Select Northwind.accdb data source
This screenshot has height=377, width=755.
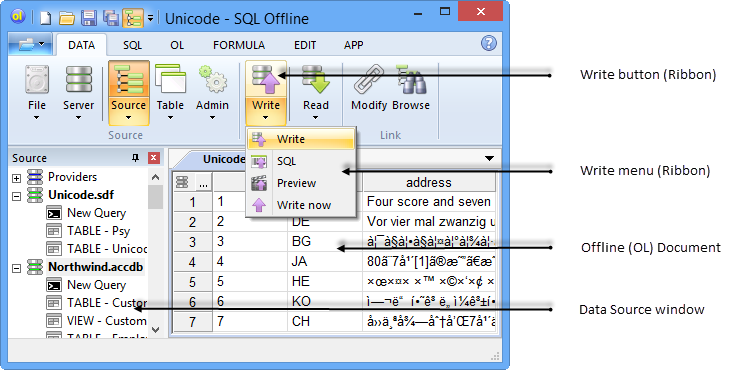(95, 267)
